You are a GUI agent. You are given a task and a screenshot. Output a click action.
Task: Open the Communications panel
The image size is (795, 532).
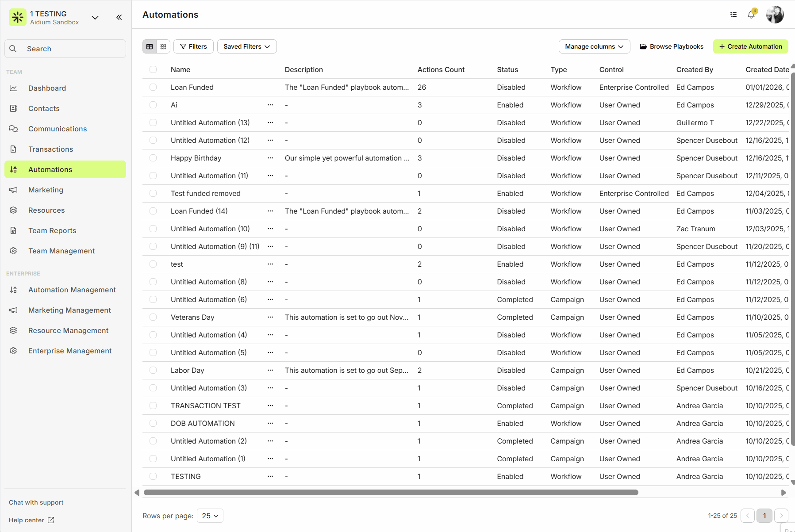[58, 129]
